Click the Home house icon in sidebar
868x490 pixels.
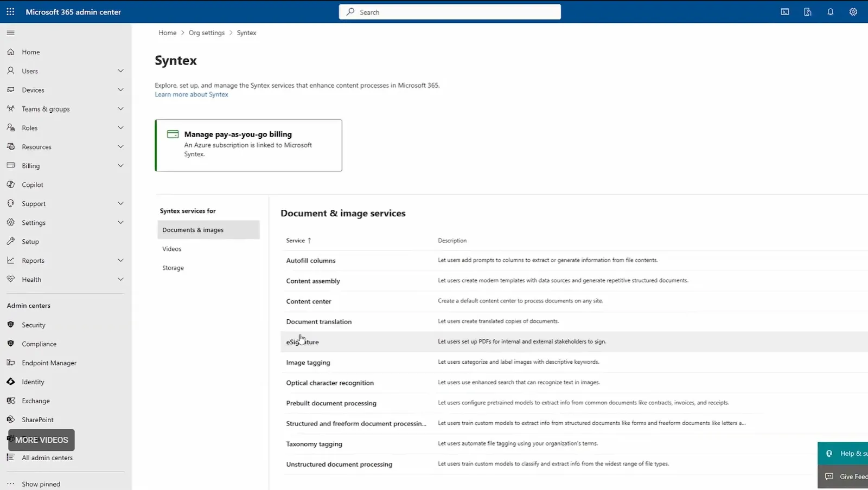tap(10, 52)
